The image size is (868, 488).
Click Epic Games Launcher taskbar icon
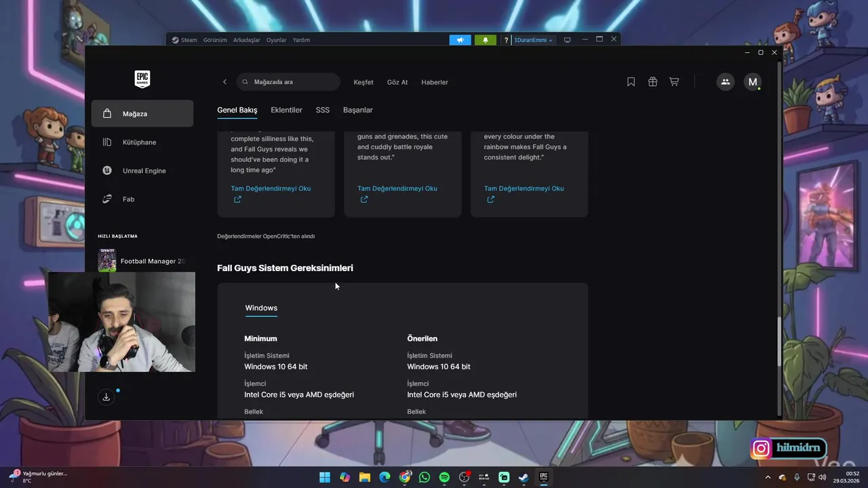544,477
